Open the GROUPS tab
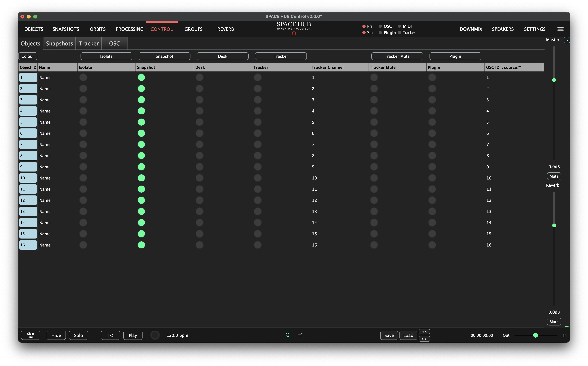588x366 pixels. coord(193,29)
